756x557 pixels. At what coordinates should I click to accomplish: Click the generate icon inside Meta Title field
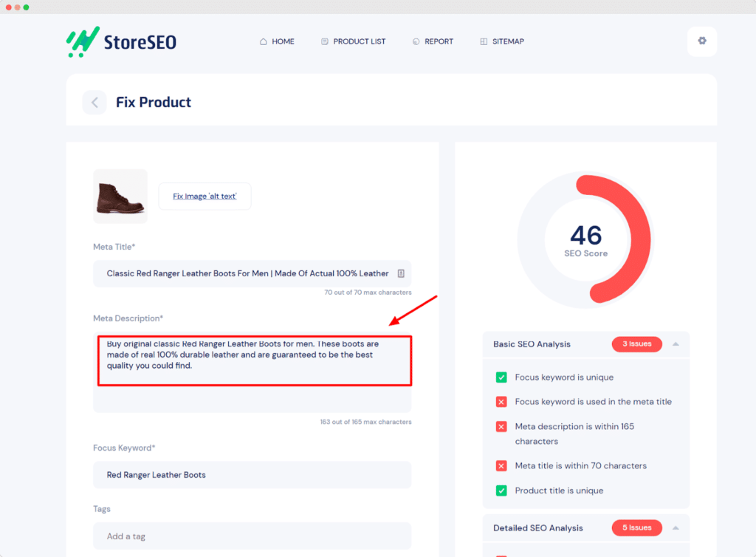(x=401, y=273)
